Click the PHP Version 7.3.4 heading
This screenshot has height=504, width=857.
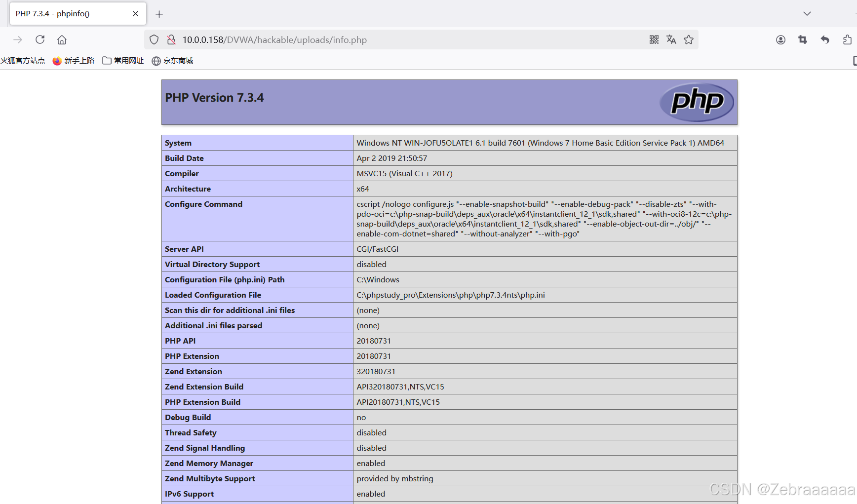[x=214, y=98]
